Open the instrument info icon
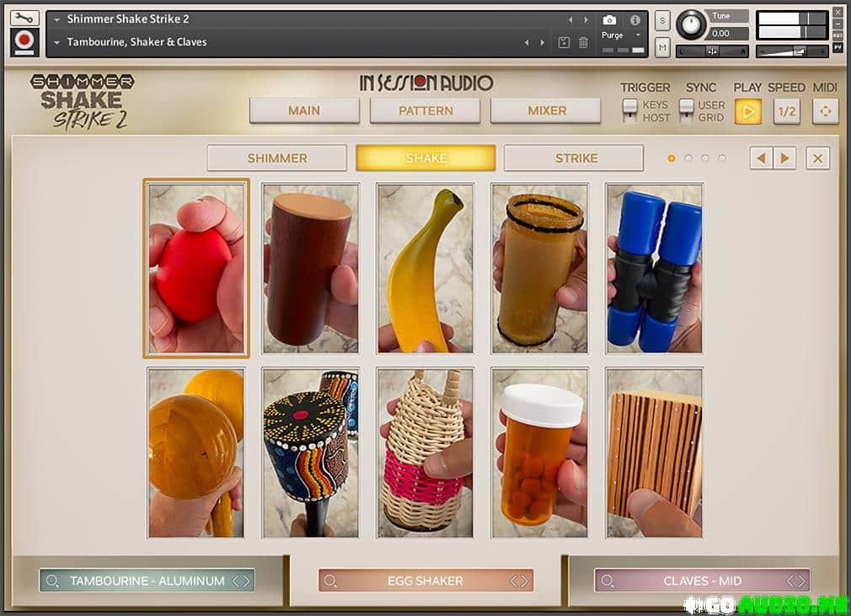Screen dimensions: 851x616 pos(635,20)
